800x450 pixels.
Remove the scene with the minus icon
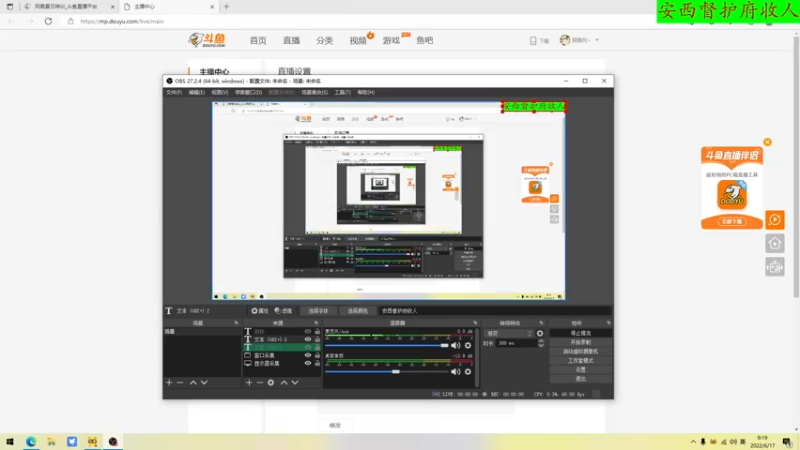[x=180, y=382]
